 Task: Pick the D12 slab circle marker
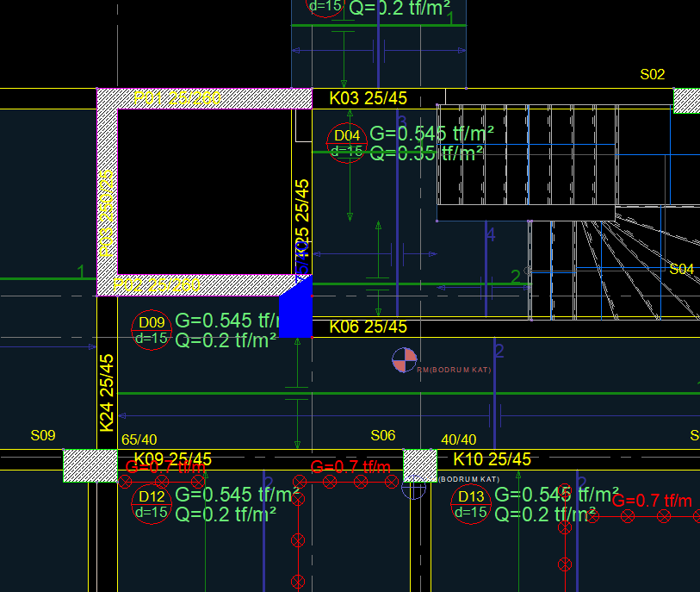point(152,504)
